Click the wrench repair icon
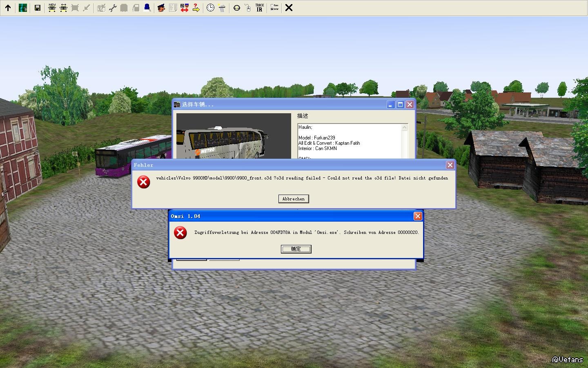588x368 pixels. (113, 8)
